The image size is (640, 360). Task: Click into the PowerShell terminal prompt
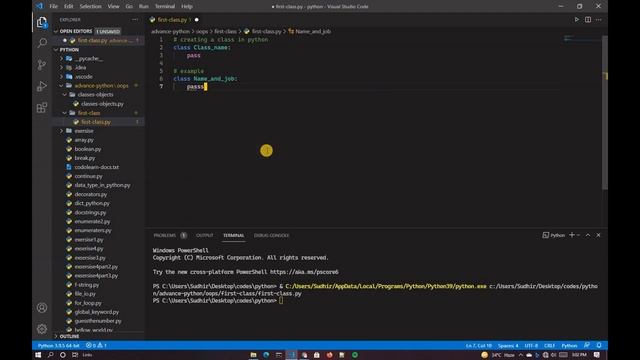pyautogui.click(x=281, y=300)
